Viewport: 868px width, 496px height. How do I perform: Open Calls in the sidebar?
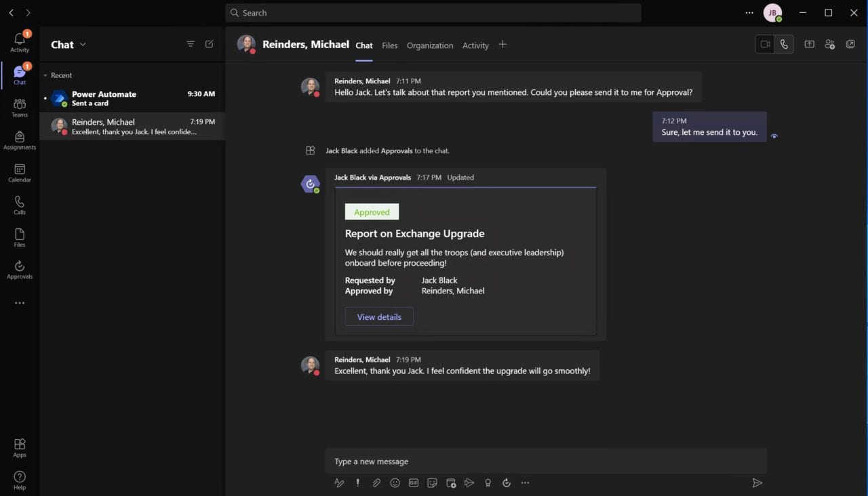tap(20, 205)
